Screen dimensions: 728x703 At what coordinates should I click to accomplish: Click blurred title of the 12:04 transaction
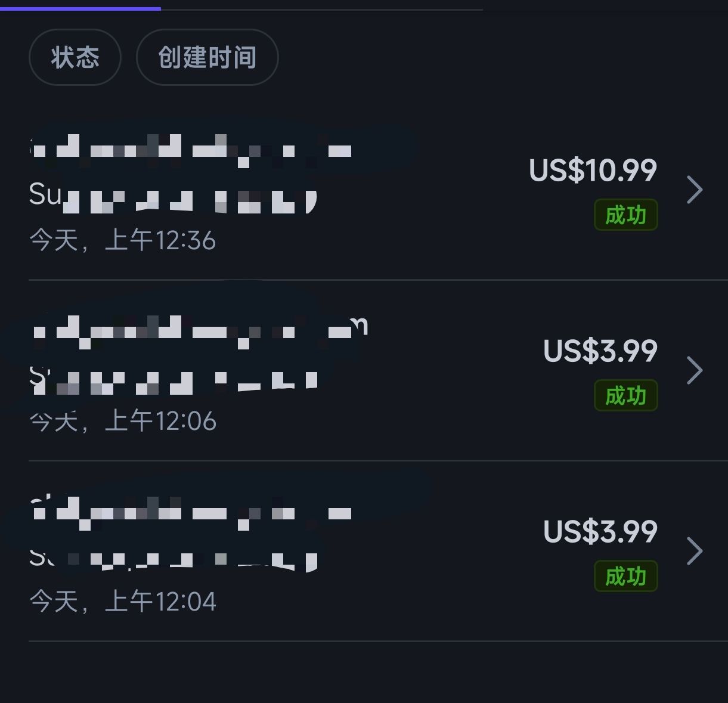(x=191, y=510)
